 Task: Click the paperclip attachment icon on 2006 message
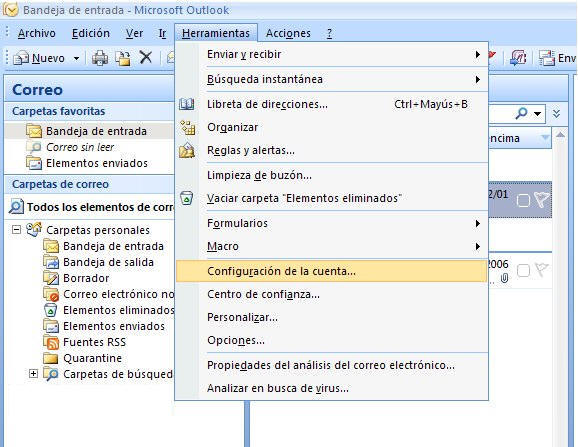[x=504, y=279]
